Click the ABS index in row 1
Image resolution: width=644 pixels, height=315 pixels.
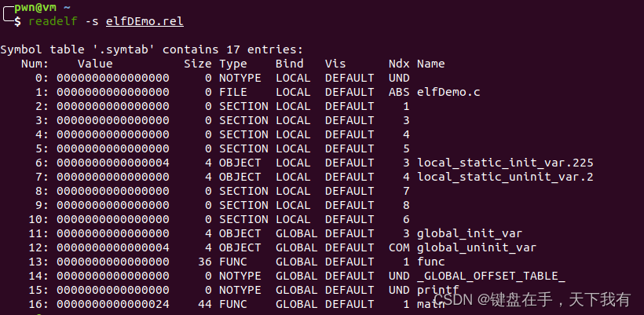point(399,92)
